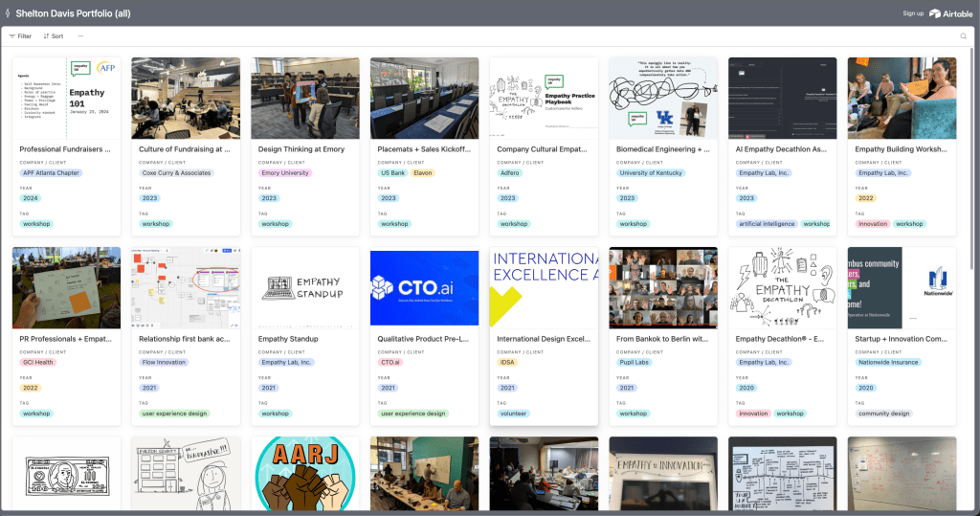Click the artificial intelligence tag

coord(767,224)
